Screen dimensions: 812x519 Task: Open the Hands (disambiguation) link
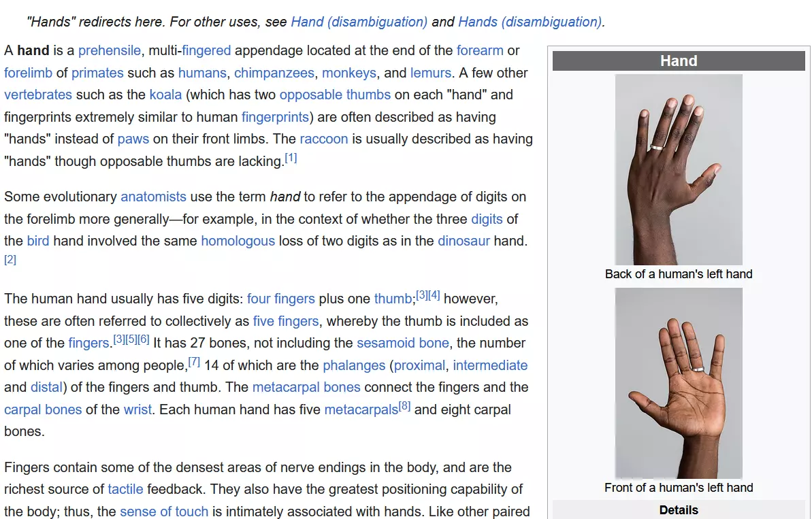(530, 22)
